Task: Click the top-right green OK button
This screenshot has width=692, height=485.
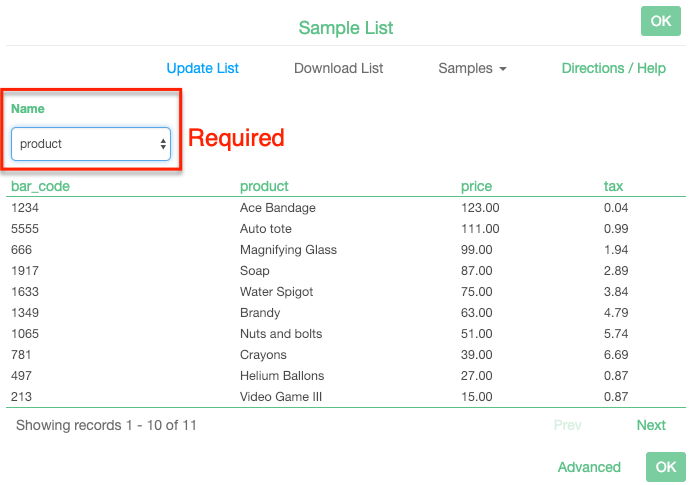Action: (x=661, y=21)
